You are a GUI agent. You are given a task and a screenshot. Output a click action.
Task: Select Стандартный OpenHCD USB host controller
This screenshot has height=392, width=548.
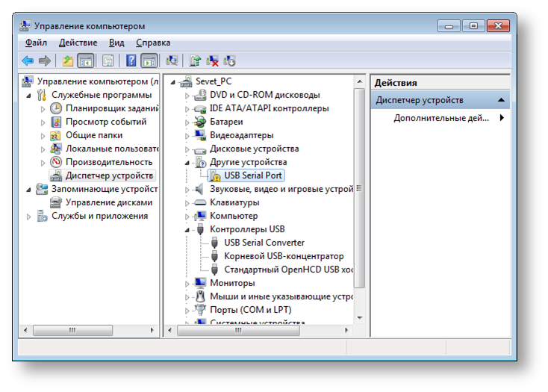tap(288, 270)
